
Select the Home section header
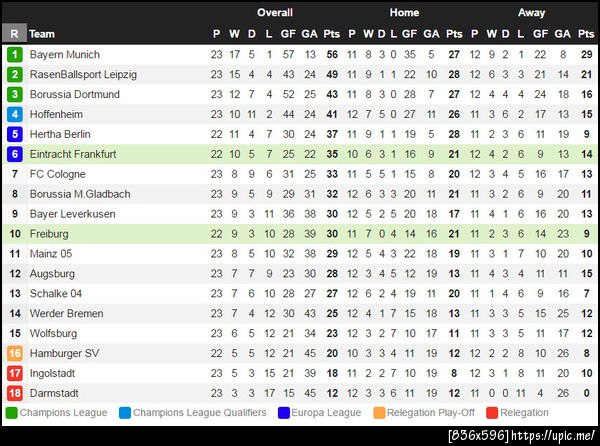click(404, 13)
